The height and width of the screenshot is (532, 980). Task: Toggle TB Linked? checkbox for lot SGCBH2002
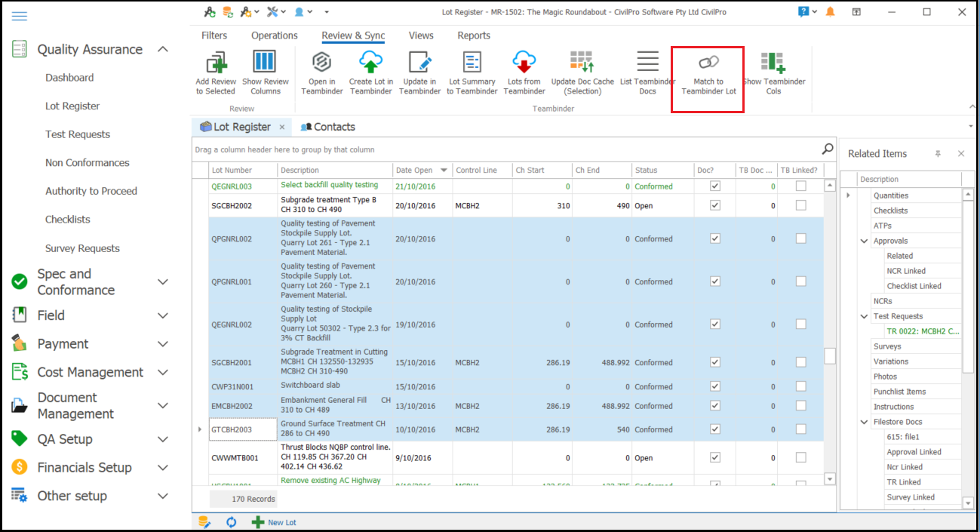point(800,205)
